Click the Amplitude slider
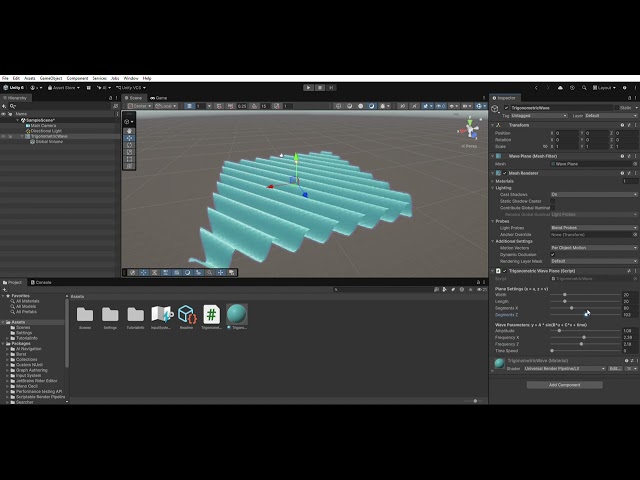Viewport: 640px width, 480px height. 585,331
